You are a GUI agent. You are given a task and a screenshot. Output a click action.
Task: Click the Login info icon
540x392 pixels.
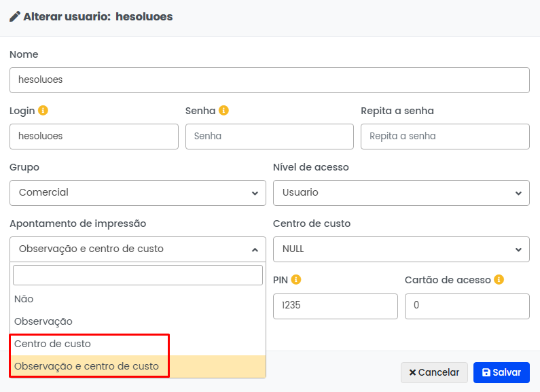click(x=43, y=111)
